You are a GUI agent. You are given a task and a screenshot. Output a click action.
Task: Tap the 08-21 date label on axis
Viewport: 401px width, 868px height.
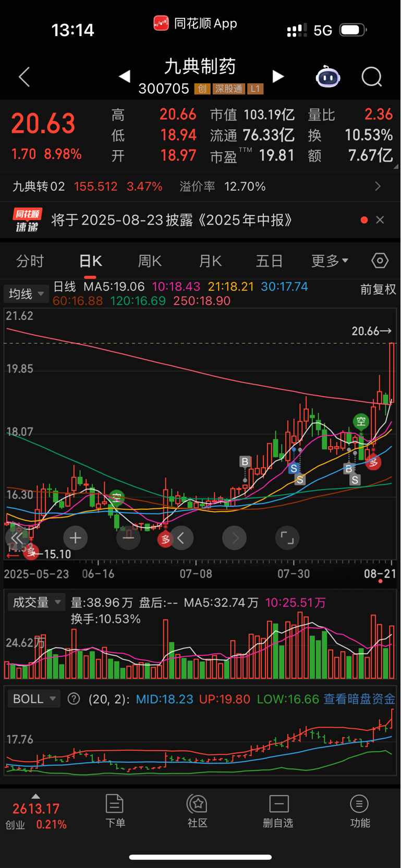380,573
